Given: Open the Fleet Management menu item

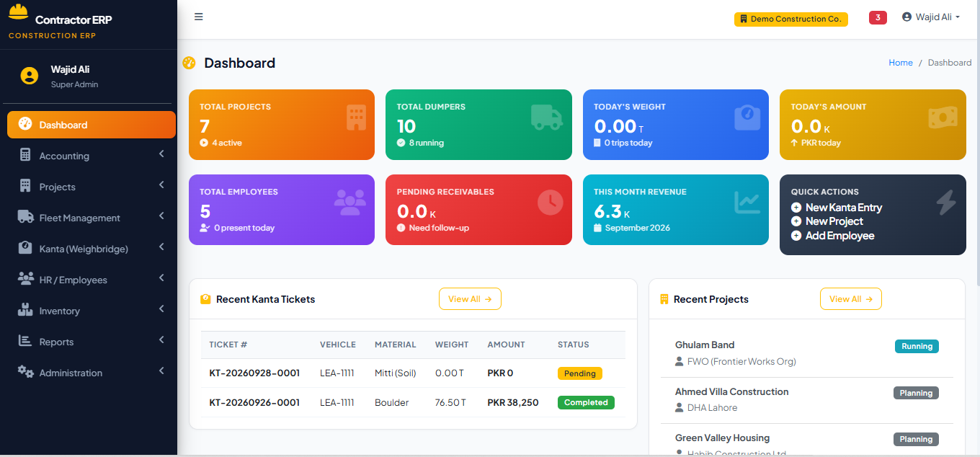Looking at the screenshot, I should point(92,218).
